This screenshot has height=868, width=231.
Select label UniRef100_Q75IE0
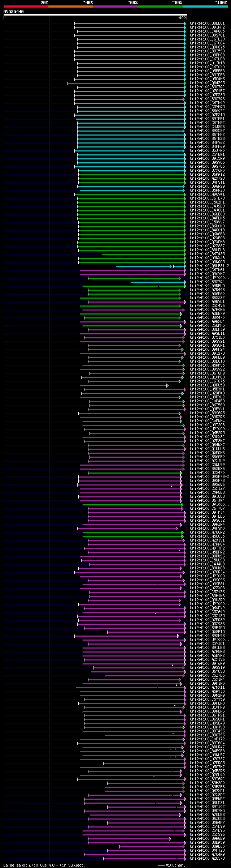tap(207, 338)
